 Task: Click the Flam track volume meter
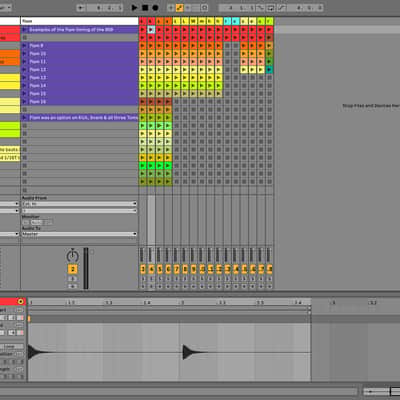86,268
